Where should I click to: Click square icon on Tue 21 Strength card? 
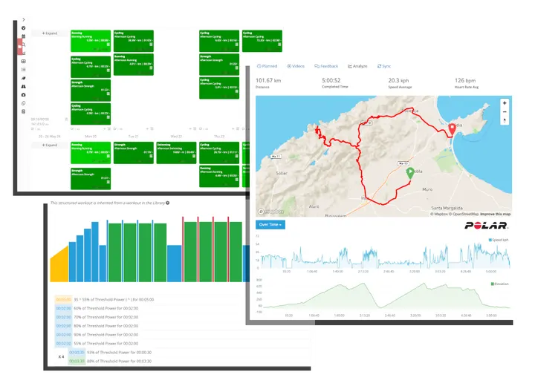click(x=151, y=156)
